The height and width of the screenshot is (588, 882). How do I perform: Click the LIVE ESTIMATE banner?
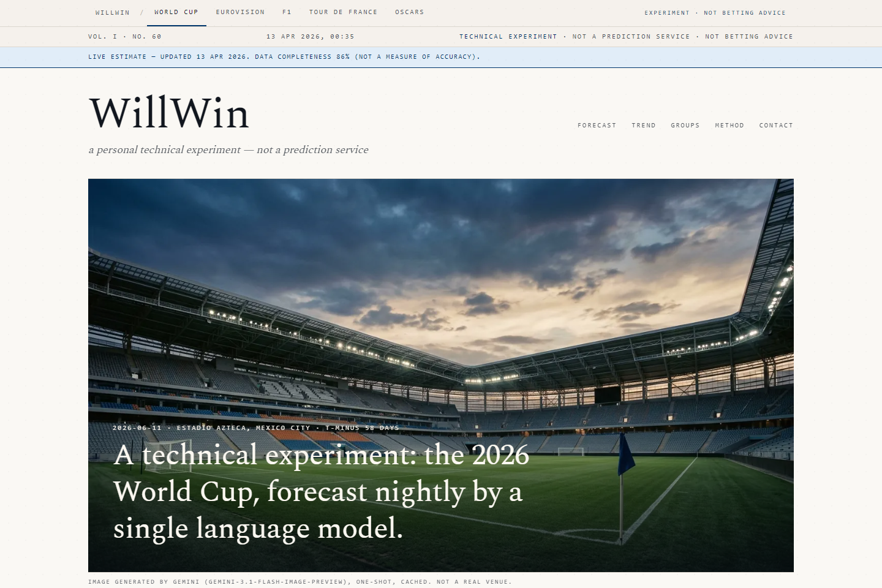point(285,56)
